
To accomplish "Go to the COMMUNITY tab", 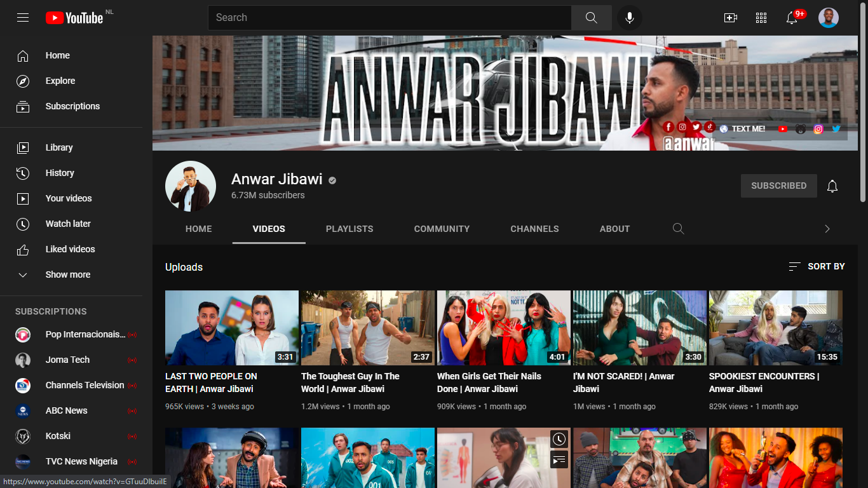I will (442, 229).
